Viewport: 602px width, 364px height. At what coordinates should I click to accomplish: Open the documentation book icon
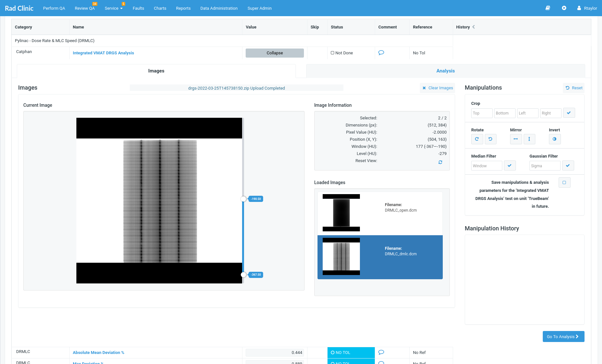click(x=548, y=8)
